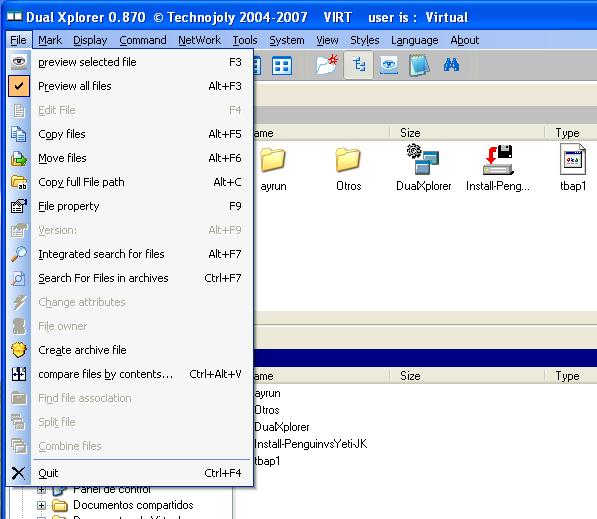The width and height of the screenshot is (597, 519).
Task: Select the Install-Peng... installer icon
Action: pyautogui.click(x=498, y=160)
